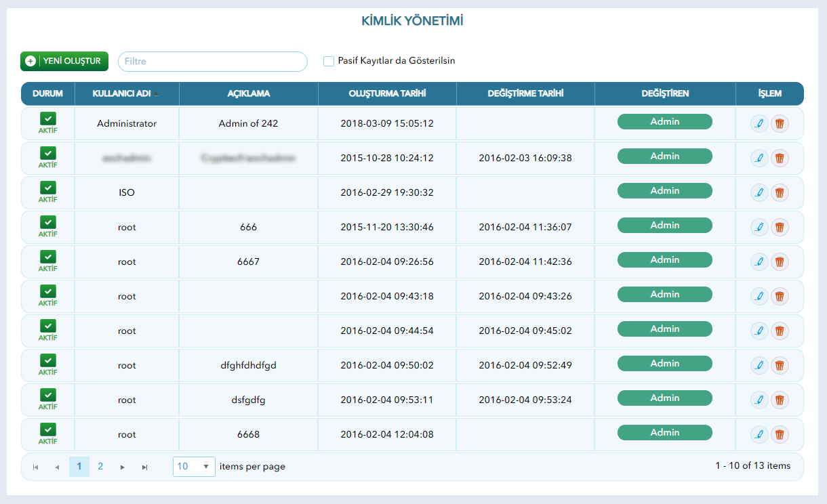Delete the root record described 6668
Viewport: 827px width, 504px height.
click(x=780, y=434)
